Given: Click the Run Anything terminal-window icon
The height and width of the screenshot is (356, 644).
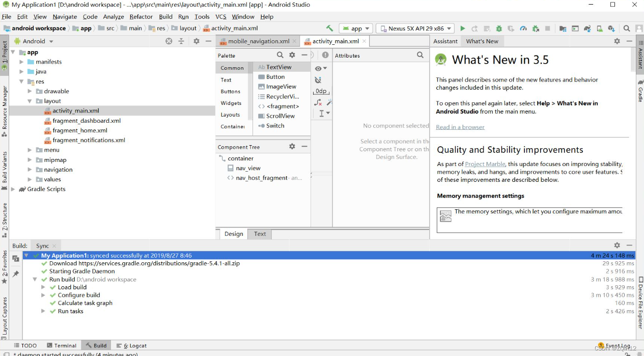Looking at the screenshot, I should click(575, 29).
